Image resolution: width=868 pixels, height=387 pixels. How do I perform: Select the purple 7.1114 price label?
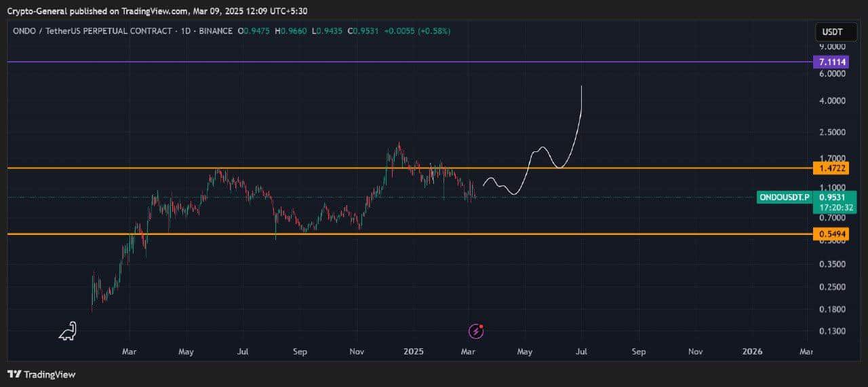(832, 62)
